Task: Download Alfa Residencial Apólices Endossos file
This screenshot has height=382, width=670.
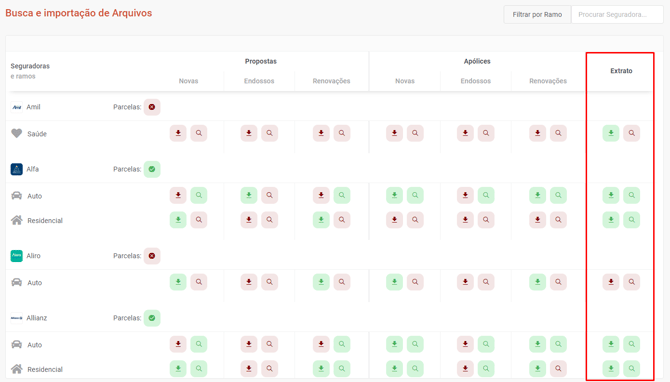Action: tap(465, 220)
